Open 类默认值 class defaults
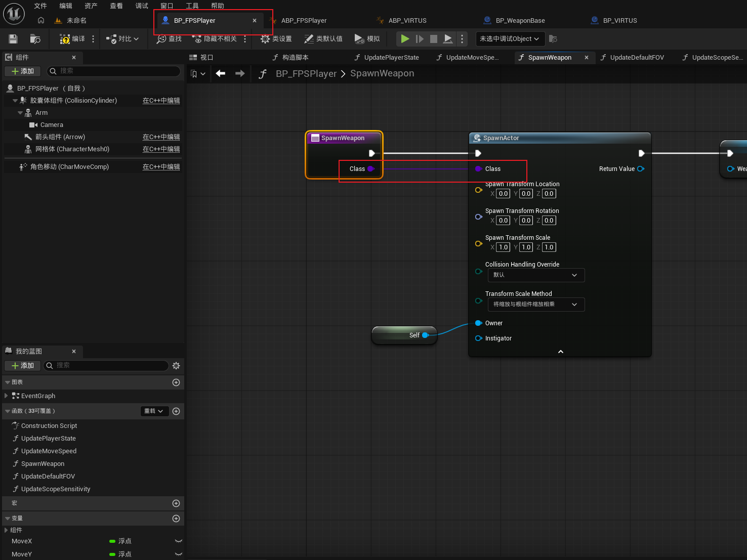The height and width of the screenshot is (560, 747). coord(323,39)
